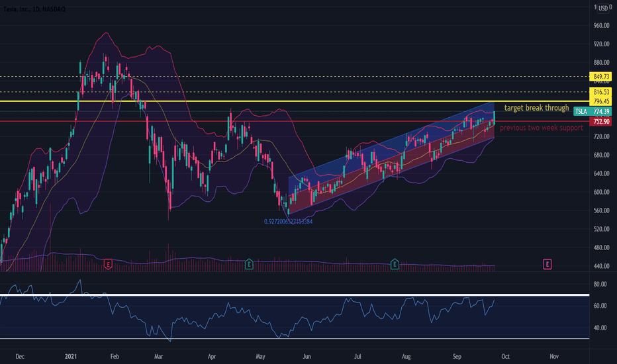Image resolution: width=617 pixels, height=364 pixels.
Task: Click the 600.00 price axis label
Action: (601, 192)
